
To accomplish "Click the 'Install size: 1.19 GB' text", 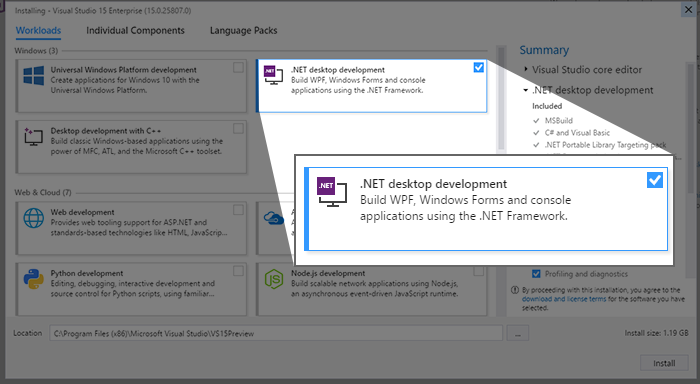I will [656, 333].
